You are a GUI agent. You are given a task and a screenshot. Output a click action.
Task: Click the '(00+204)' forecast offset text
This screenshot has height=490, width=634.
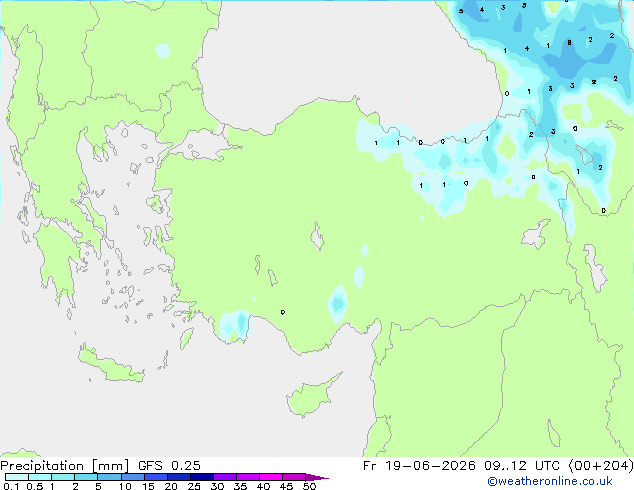(601, 466)
